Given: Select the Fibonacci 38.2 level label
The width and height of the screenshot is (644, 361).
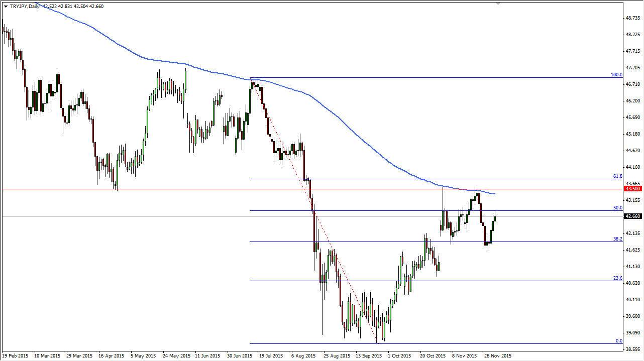Looking at the screenshot, I should click(x=618, y=239).
